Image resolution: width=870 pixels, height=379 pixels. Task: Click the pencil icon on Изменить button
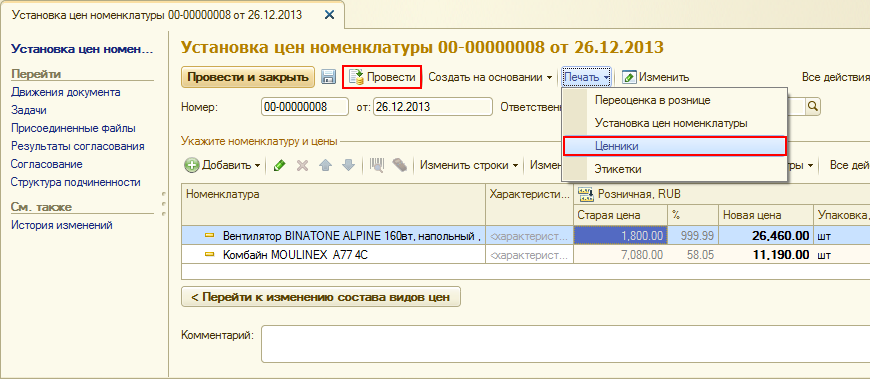pyautogui.click(x=629, y=77)
